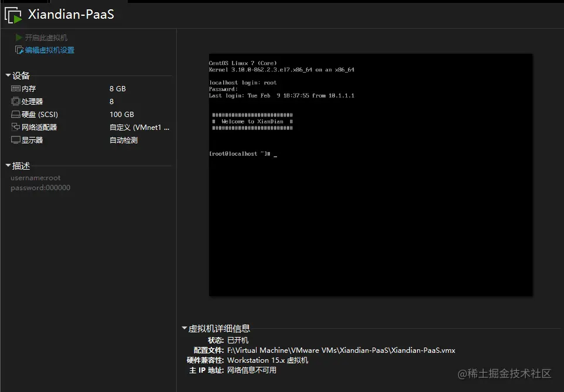Select the 显示器 device row
Image resolution: width=564 pixels, height=392 pixels.
point(91,140)
